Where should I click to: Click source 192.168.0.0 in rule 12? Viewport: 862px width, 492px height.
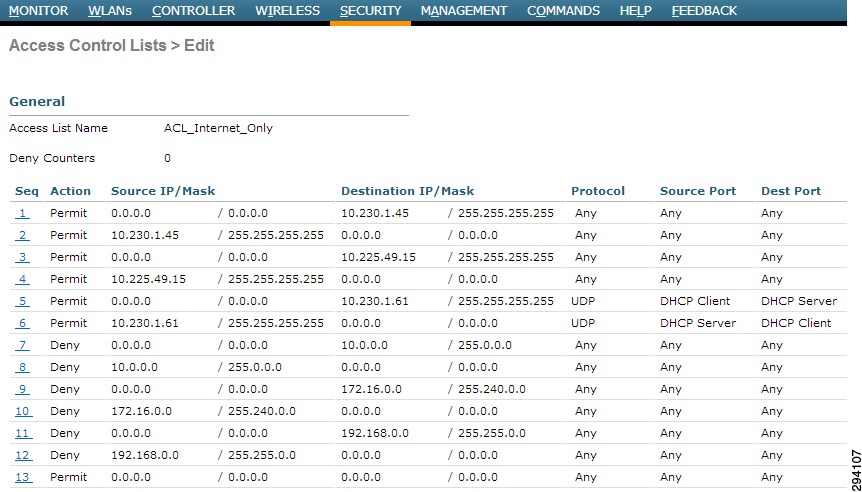pos(145,455)
